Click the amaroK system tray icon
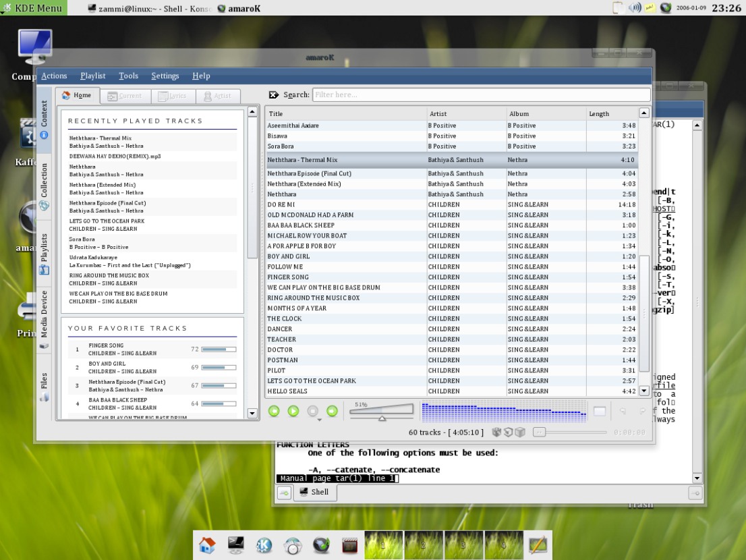 [666, 7]
